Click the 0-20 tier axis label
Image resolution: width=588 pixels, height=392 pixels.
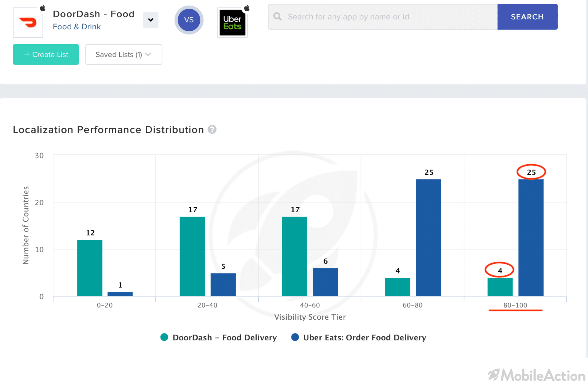[x=105, y=305]
